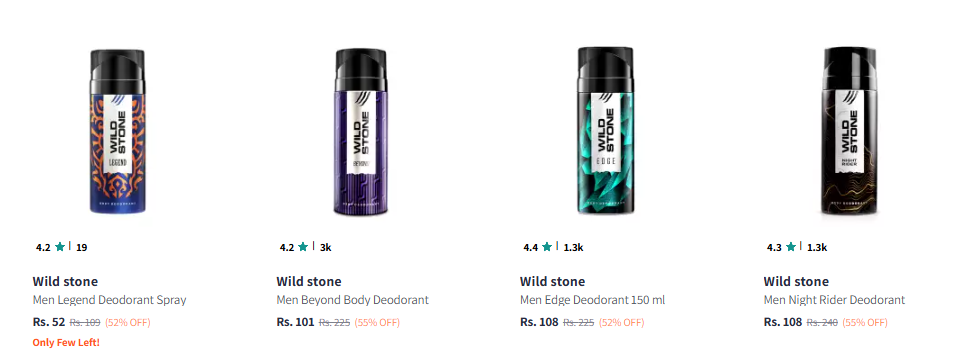Viewport: 964px width, 361px height.
Task: Click the 52% OFF label on the Edge deodorant
Action: point(622,322)
